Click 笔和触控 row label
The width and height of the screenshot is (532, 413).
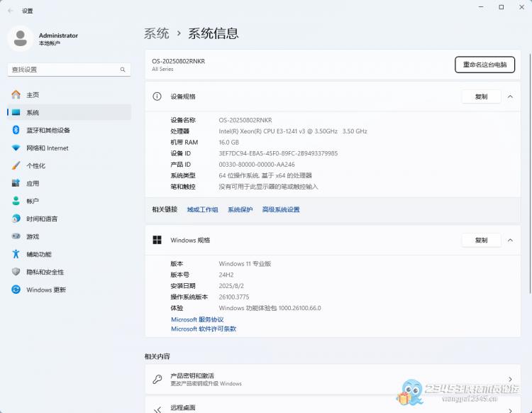pyautogui.click(x=183, y=187)
